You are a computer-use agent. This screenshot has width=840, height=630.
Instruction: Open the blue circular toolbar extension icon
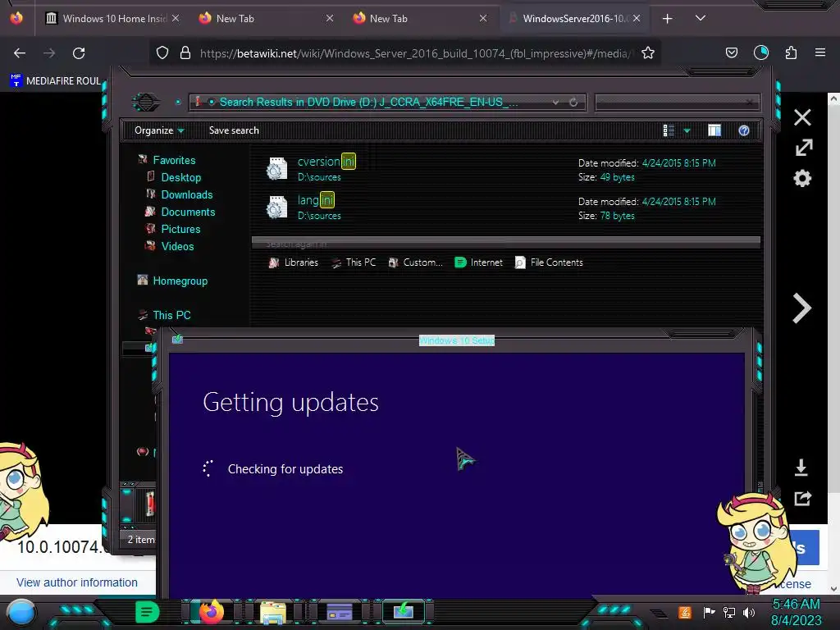point(760,52)
